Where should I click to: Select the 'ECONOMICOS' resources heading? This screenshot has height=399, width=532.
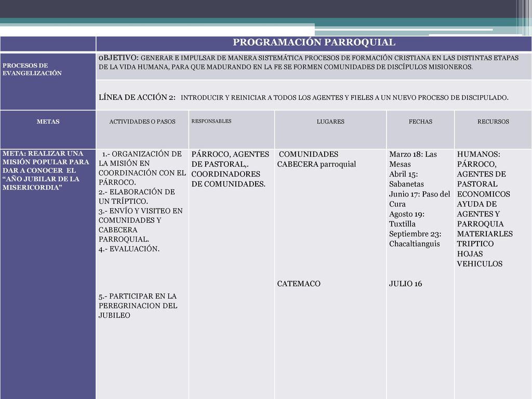484,194
